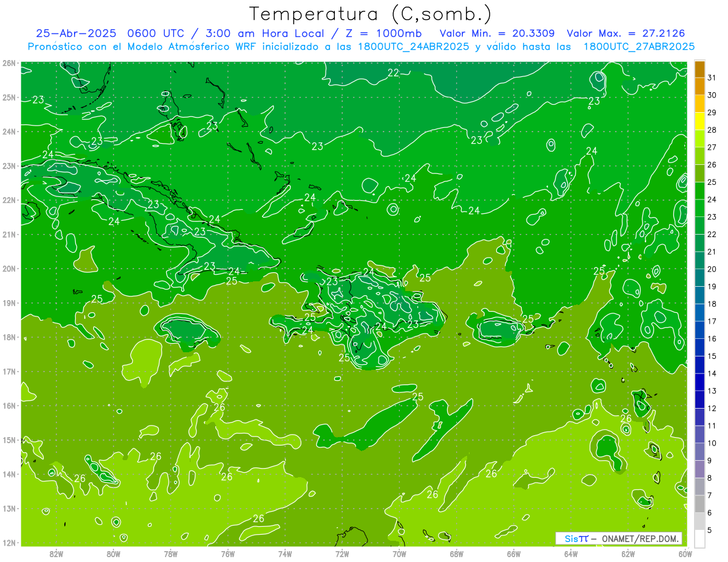The image size is (728, 562).
Task: Click "Valor Min. = 20.3309"
Action: click(x=497, y=33)
